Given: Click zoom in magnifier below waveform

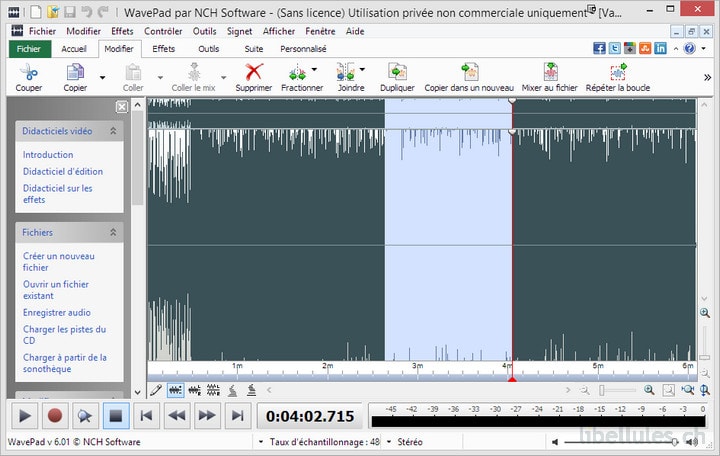Looking at the screenshot, I should coord(649,390).
